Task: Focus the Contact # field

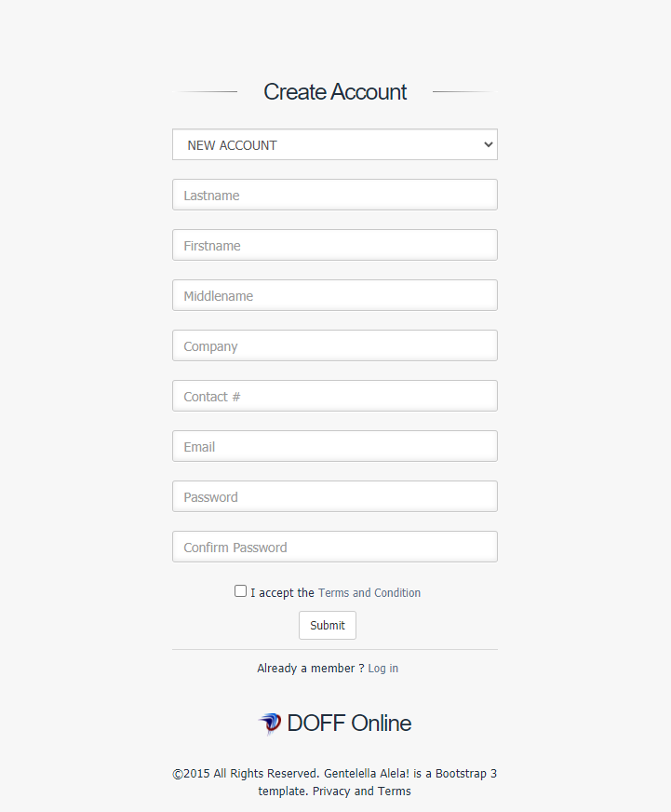Action: (x=334, y=397)
